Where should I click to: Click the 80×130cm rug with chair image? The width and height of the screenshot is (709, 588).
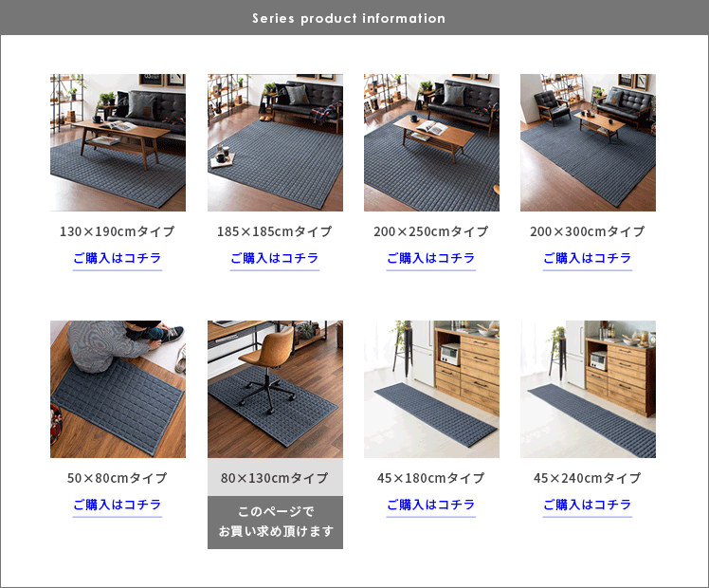pyautogui.click(x=275, y=389)
